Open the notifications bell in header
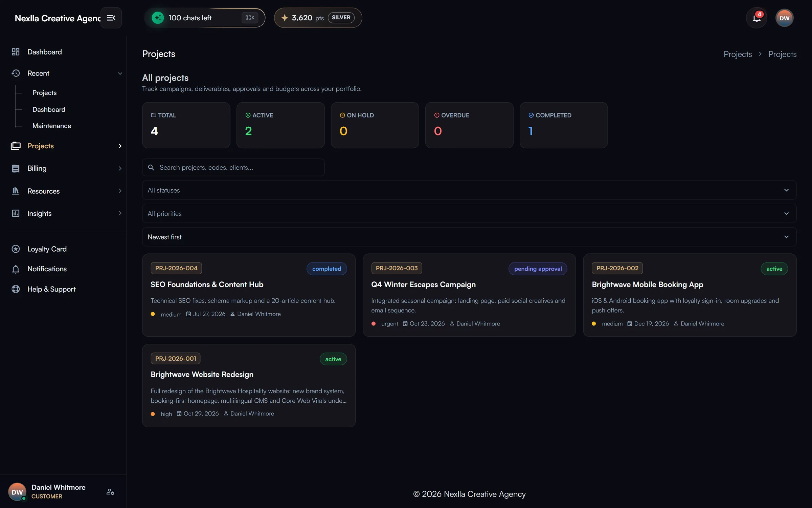The height and width of the screenshot is (508, 812). 757,18
